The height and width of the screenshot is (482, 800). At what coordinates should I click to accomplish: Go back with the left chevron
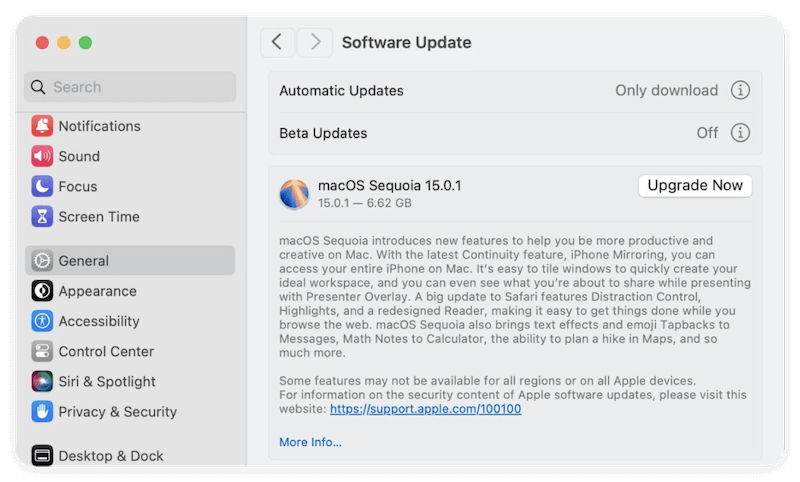point(277,42)
